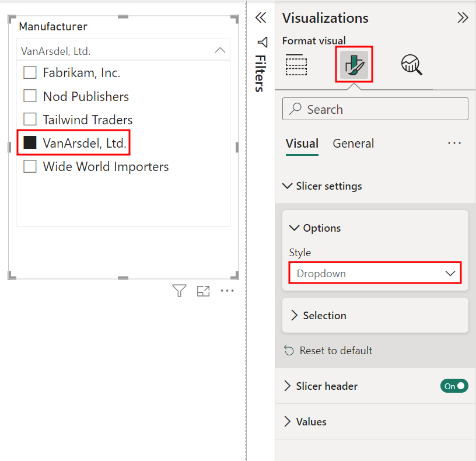Screen dimensions: 476x461
Task: Switch to the General tab
Action: point(353,144)
